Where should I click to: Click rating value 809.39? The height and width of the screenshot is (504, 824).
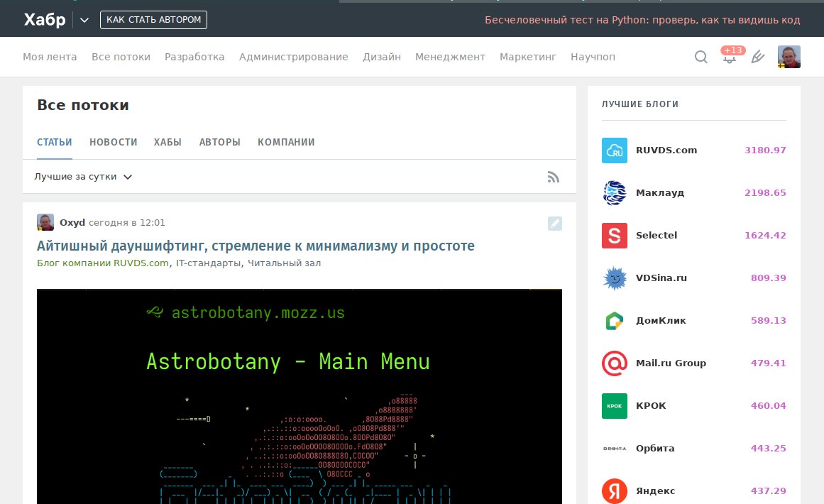[x=769, y=278]
